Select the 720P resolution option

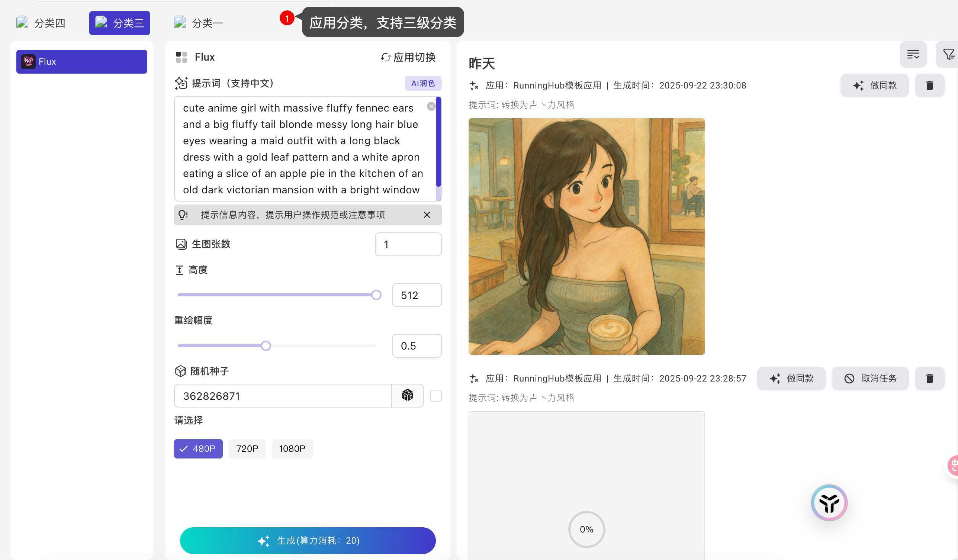(x=247, y=448)
